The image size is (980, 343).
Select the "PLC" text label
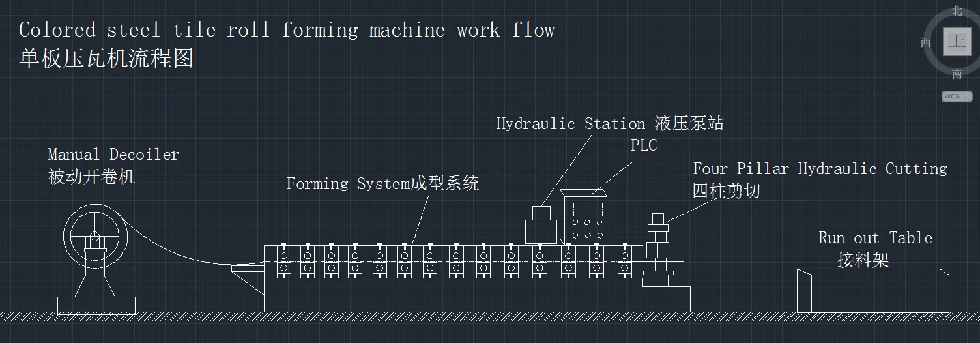(x=644, y=145)
